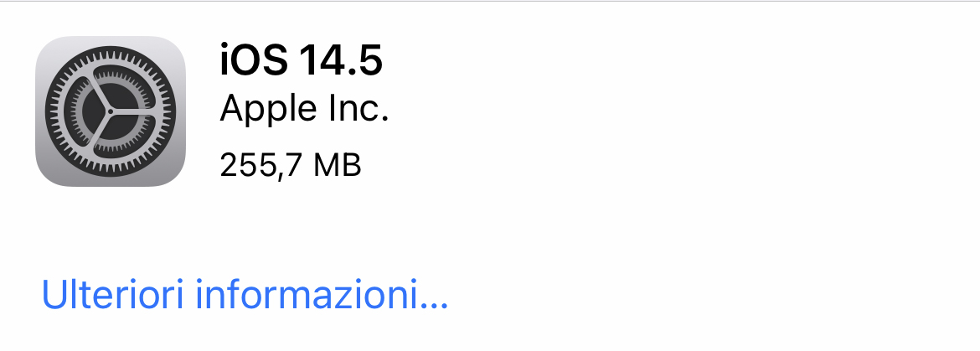This screenshot has width=980, height=351.
Task: Click the Settings gear app icon
Action: point(111,111)
